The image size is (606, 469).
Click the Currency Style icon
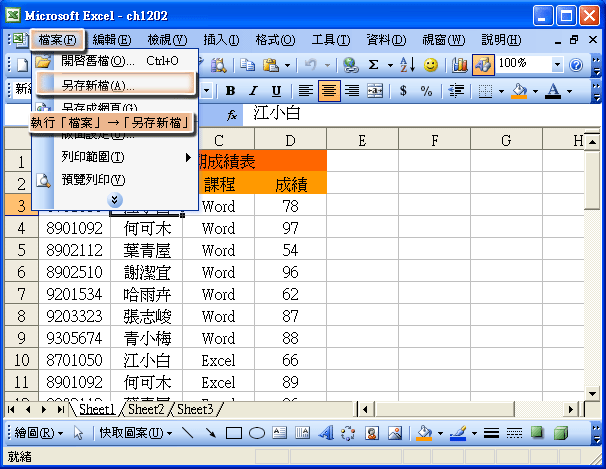tap(403, 91)
